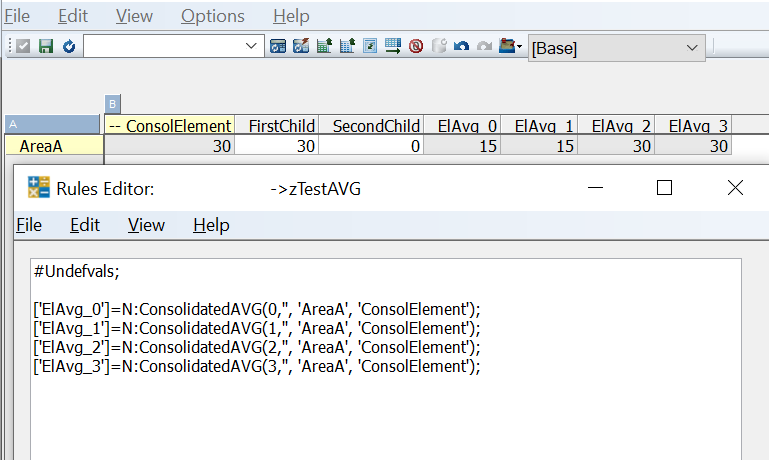The height and width of the screenshot is (460, 769).
Task: Click the sandbox icon beside Base dropdown
Action: pos(510,46)
